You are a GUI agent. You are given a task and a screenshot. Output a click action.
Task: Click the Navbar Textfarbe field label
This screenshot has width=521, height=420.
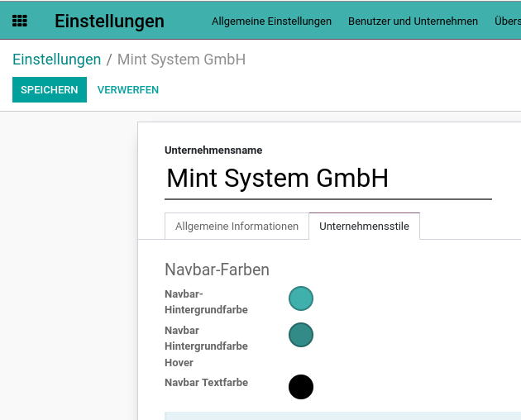point(207,383)
